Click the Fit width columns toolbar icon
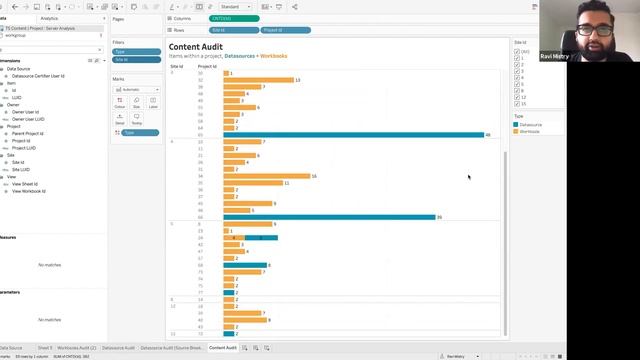 point(199,7)
